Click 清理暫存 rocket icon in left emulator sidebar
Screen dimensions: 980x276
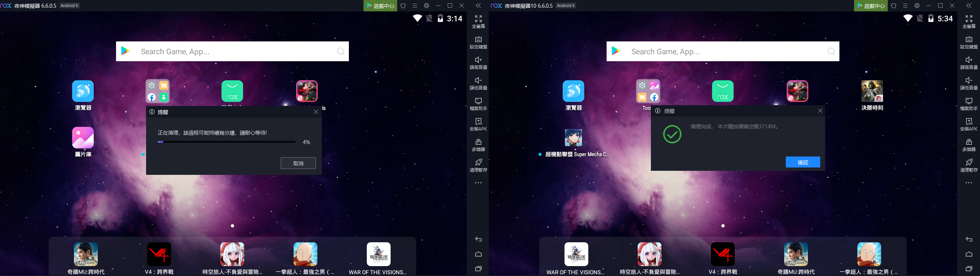tap(478, 165)
